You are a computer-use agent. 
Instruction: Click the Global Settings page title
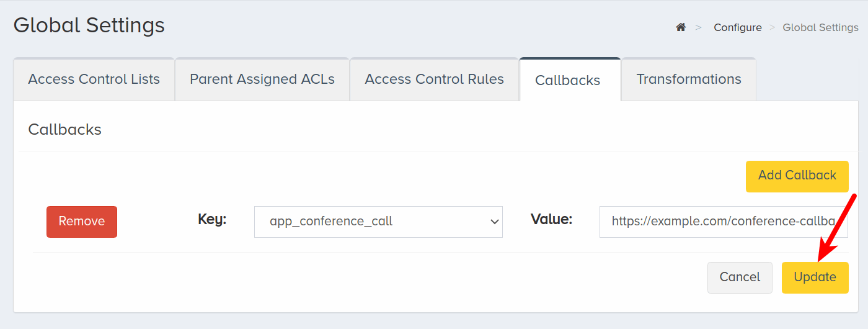89,25
